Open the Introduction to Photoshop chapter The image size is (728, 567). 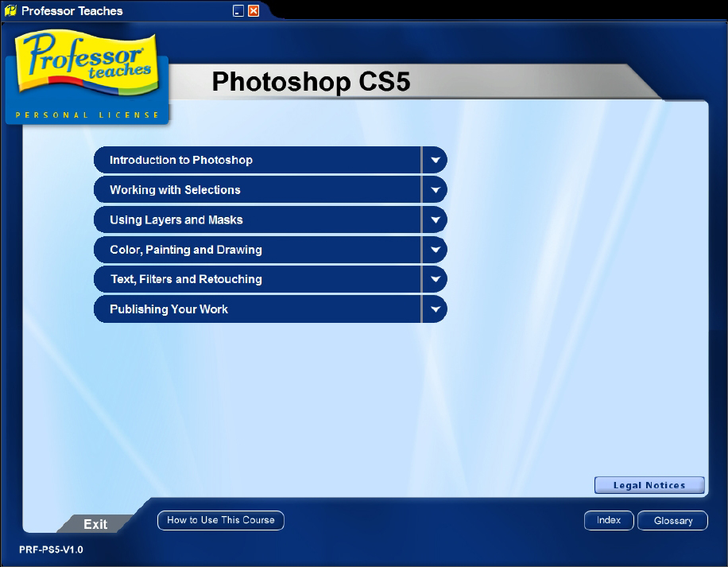[258, 160]
